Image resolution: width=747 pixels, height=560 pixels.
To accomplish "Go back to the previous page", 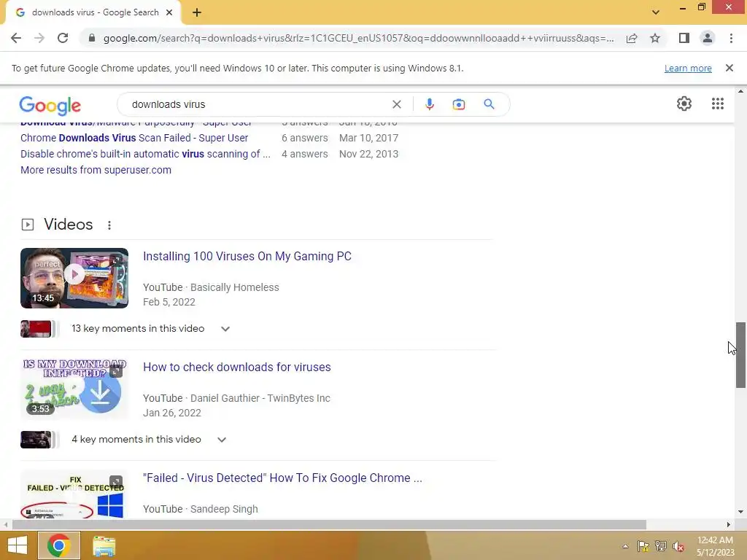I will click(16, 38).
